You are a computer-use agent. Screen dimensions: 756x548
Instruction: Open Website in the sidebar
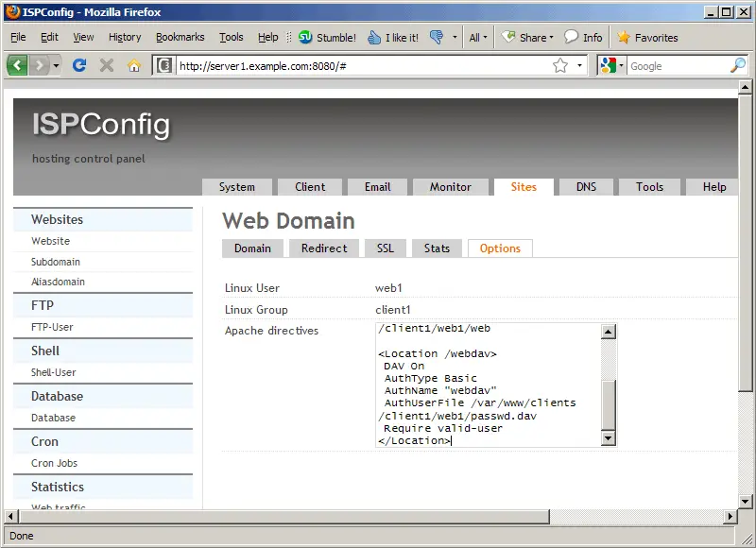(51, 241)
